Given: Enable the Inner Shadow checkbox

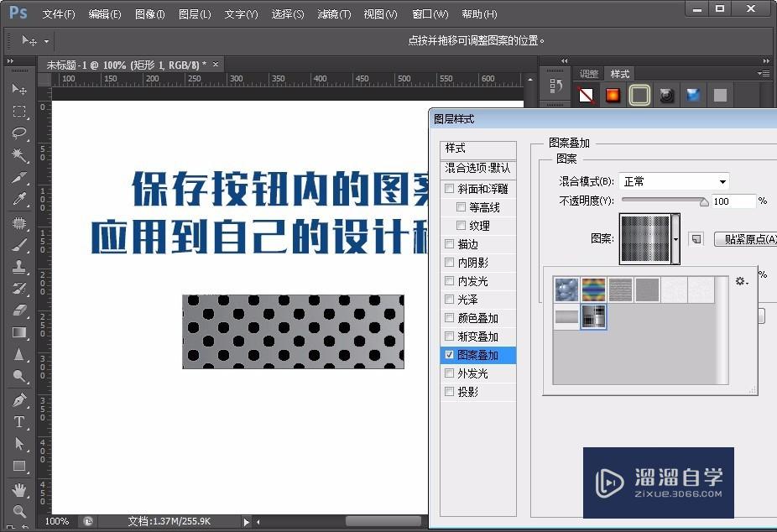Looking at the screenshot, I should pos(450,263).
